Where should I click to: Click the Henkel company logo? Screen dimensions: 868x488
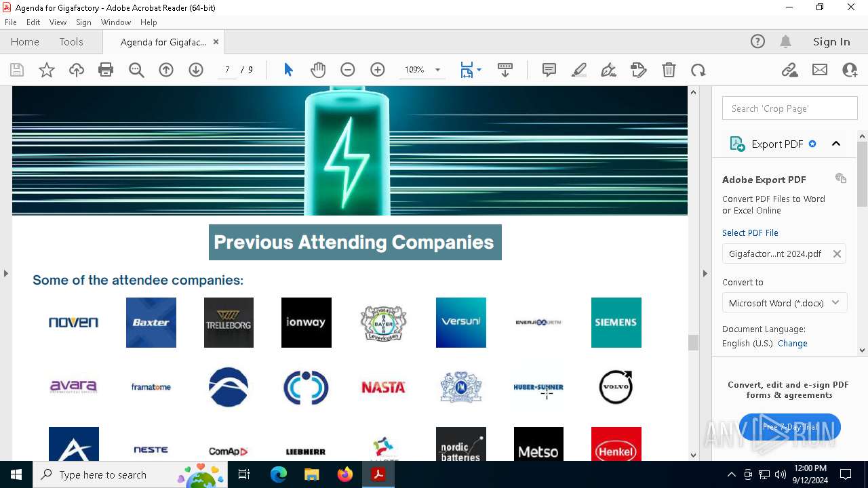pyautogui.click(x=616, y=445)
